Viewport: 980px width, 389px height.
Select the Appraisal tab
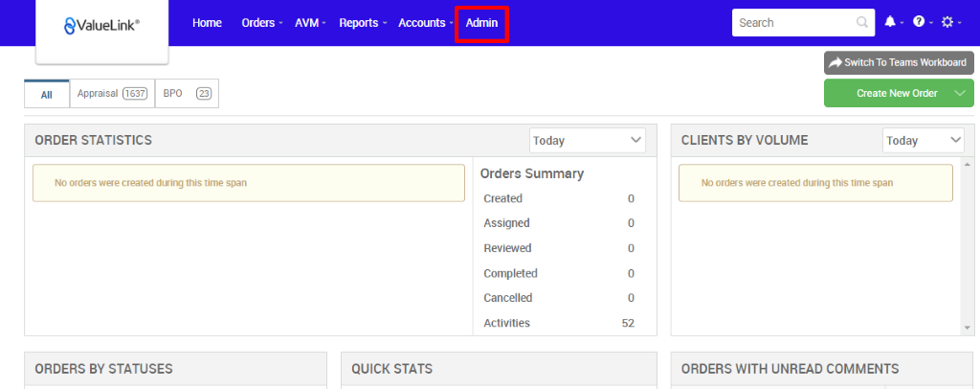click(112, 94)
